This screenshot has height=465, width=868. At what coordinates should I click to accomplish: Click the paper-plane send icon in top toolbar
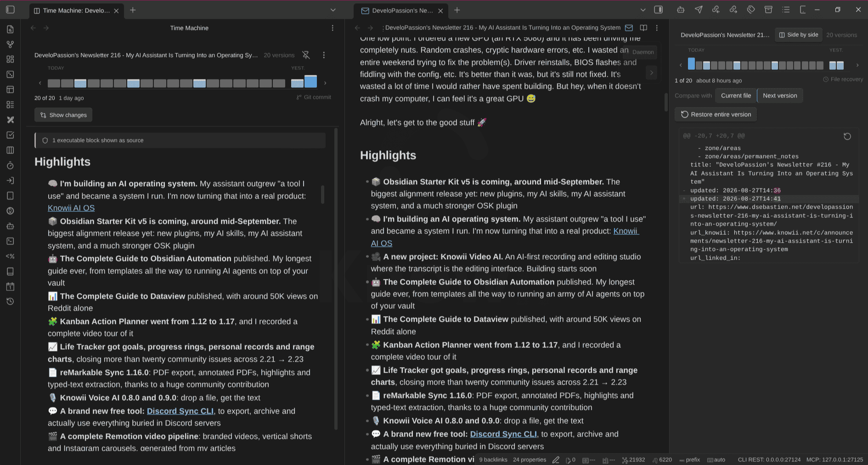pyautogui.click(x=699, y=10)
